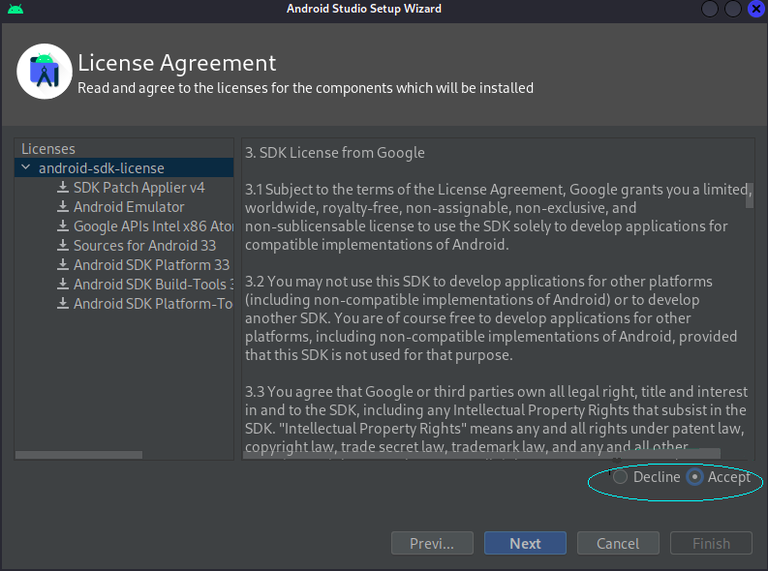The width and height of the screenshot is (768, 571).
Task: Select the Accept radio button
Action: [695, 477]
